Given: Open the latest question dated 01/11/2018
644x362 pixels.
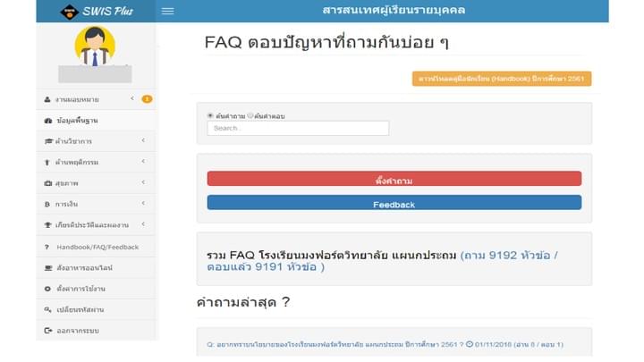Looking at the screenshot, I should coord(385,344).
